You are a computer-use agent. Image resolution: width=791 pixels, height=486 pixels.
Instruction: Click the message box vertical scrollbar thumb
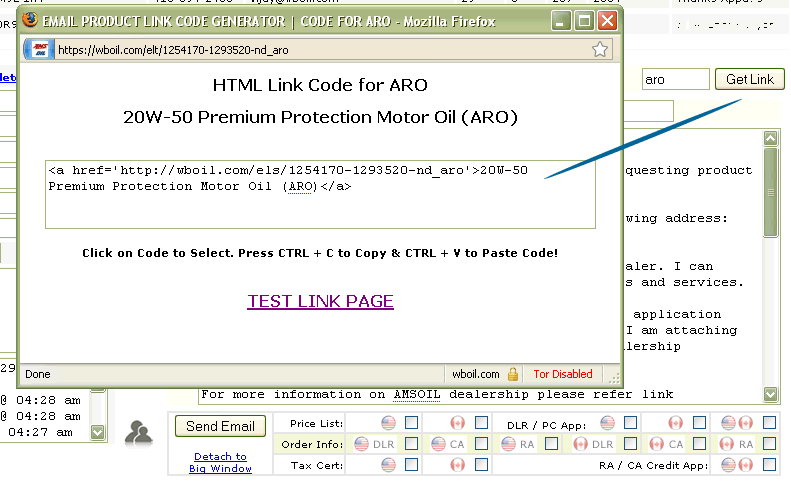[x=770, y=192]
